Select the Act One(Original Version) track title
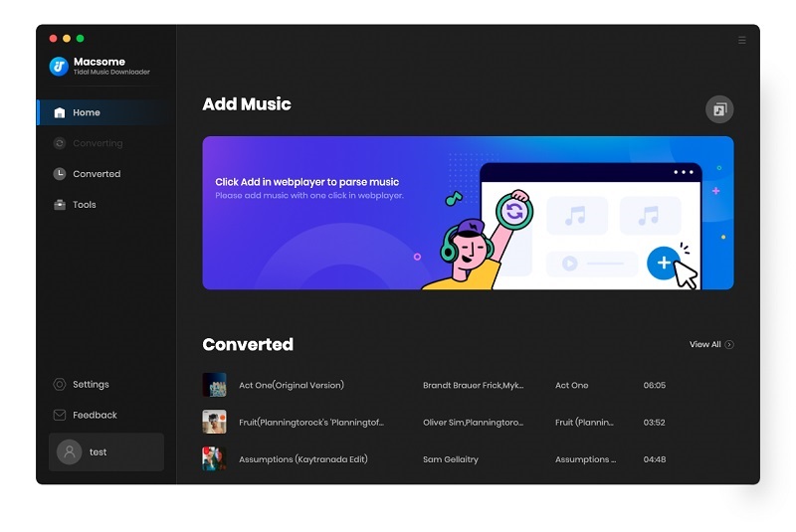Image resolution: width=796 pixels, height=532 pixels. point(292,385)
